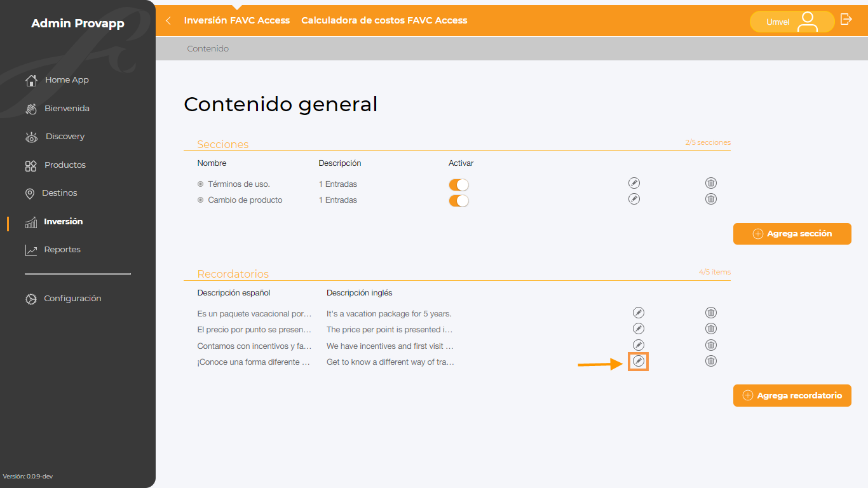The width and height of the screenshot is (868, 488).
Task: Open Destinos from the sidebar
Action: 51,193
